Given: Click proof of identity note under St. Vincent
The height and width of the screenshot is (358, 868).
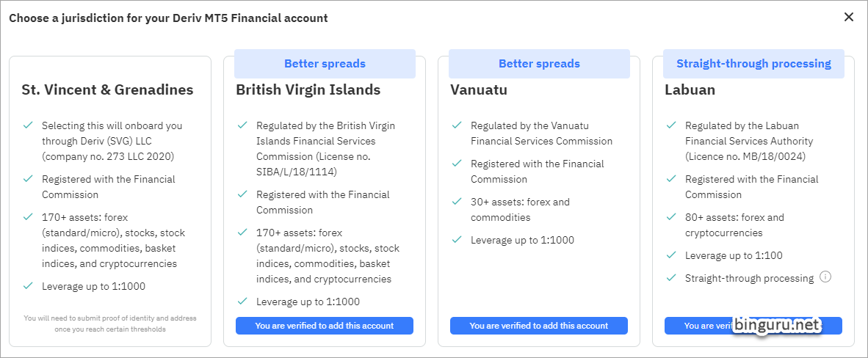Looking at the screenshot, I should [110, 324].
